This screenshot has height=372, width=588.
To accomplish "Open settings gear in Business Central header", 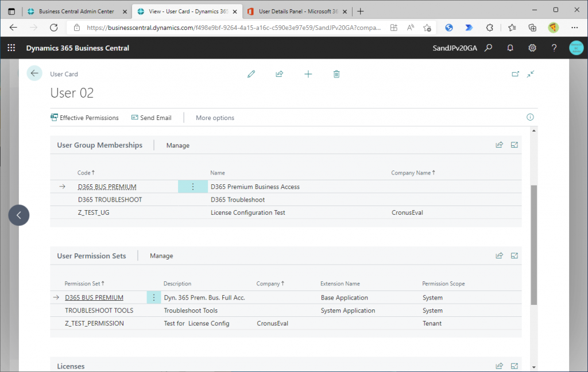I will pos(532,48).
